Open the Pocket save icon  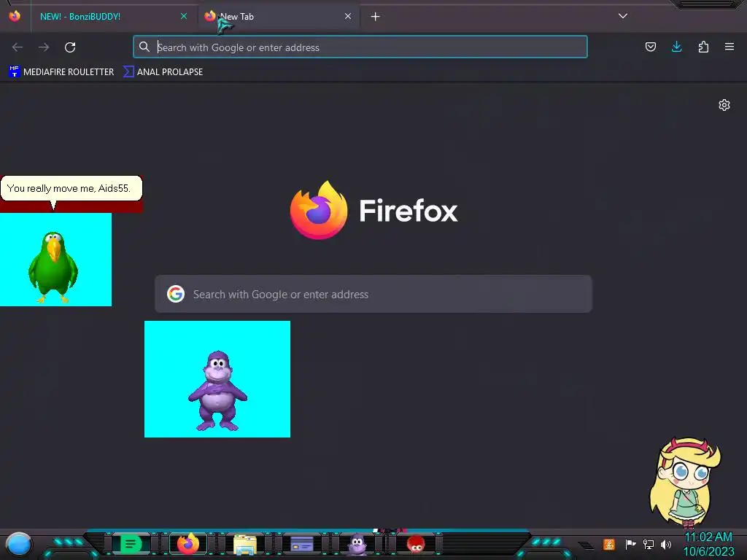(651, 47)
